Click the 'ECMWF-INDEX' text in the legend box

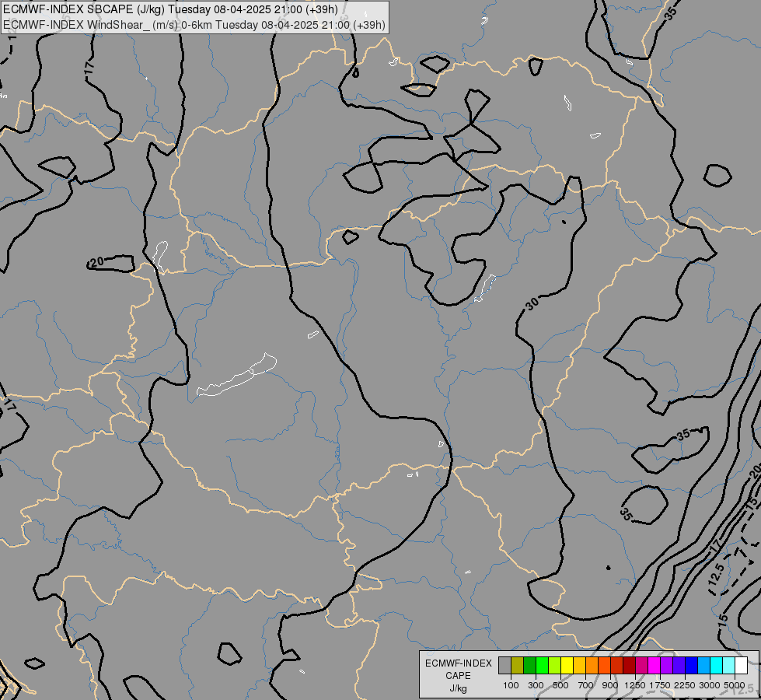[x=458, y=663]
